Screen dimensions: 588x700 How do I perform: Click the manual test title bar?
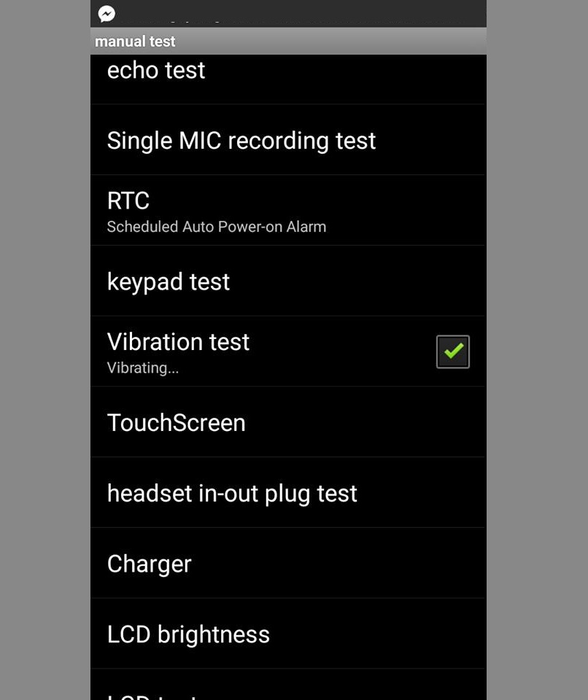point(288,41)
